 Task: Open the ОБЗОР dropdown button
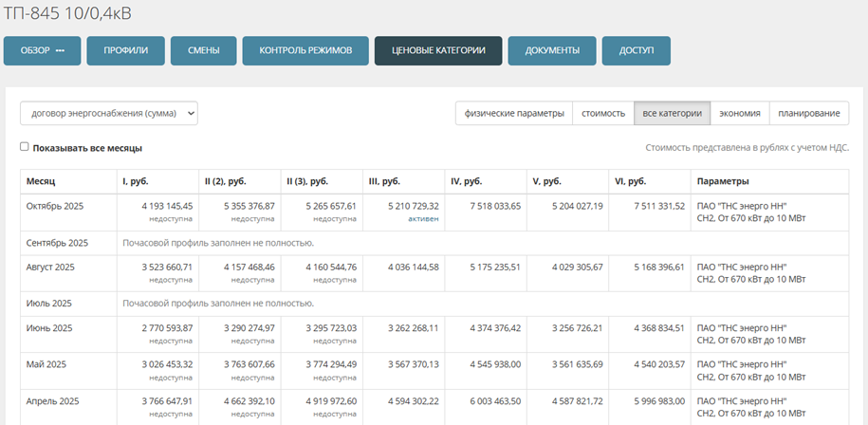pos(42,50)
